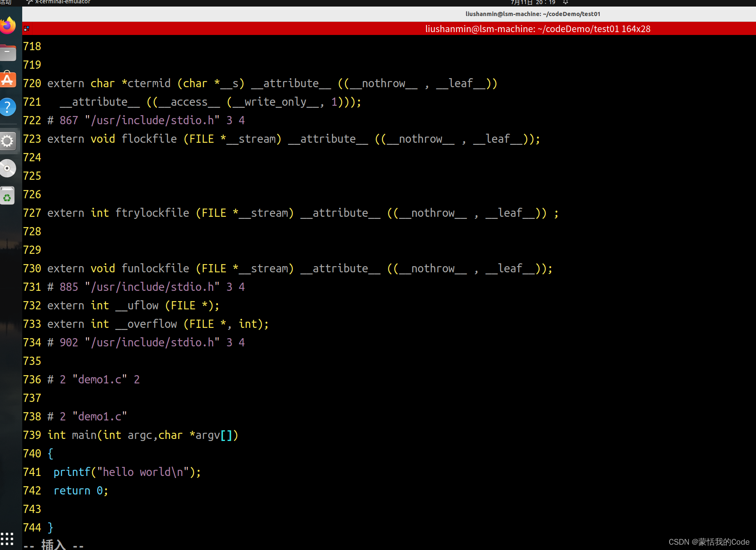Open Firefox from the dock
This screenshot has width=756, height=550.
8,26
